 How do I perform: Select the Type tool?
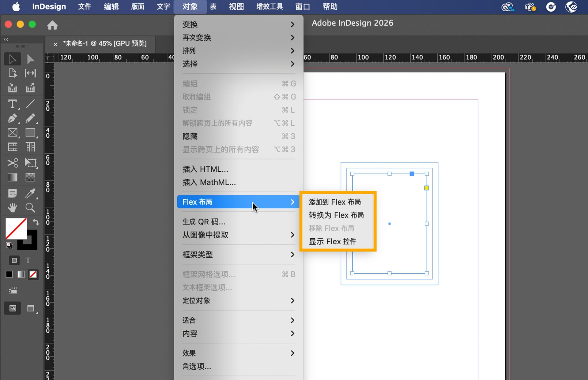coord(13,104)
